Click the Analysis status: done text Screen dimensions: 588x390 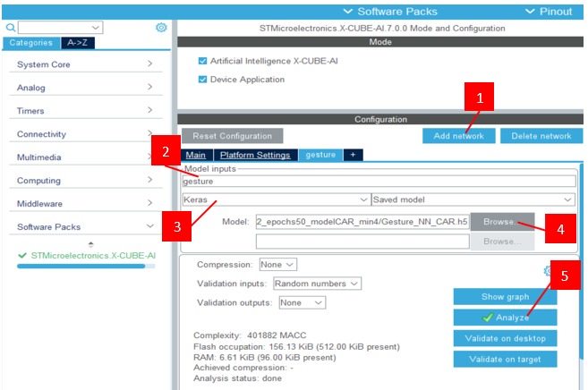tap(237, 378)
